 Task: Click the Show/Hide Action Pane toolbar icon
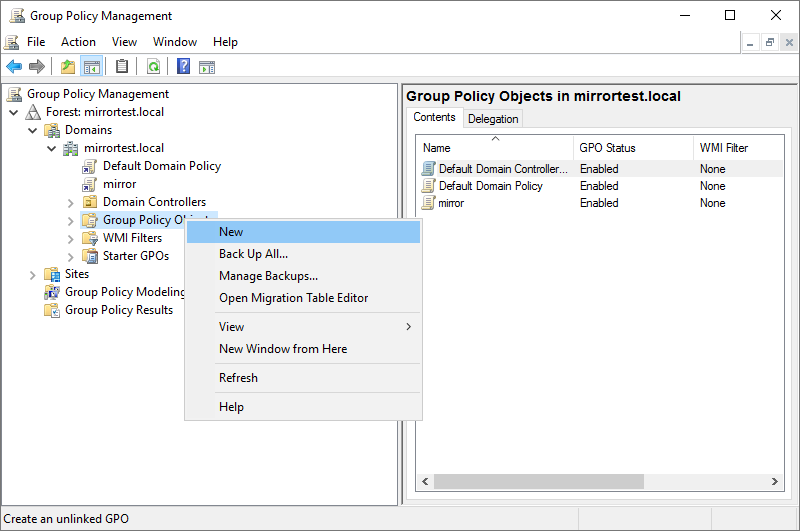click(x=207, y=66)
